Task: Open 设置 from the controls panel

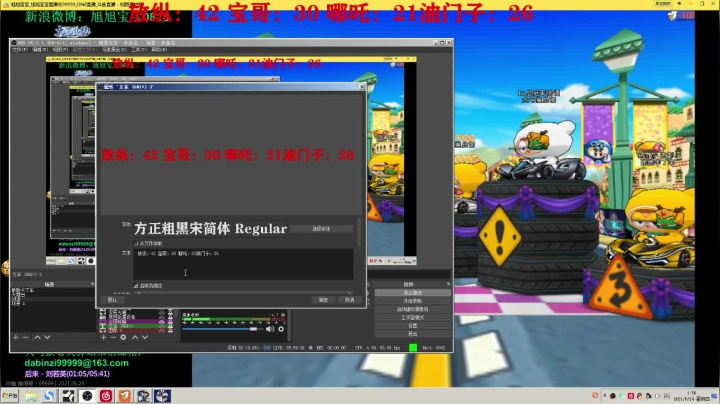Action: pos(412,325)
